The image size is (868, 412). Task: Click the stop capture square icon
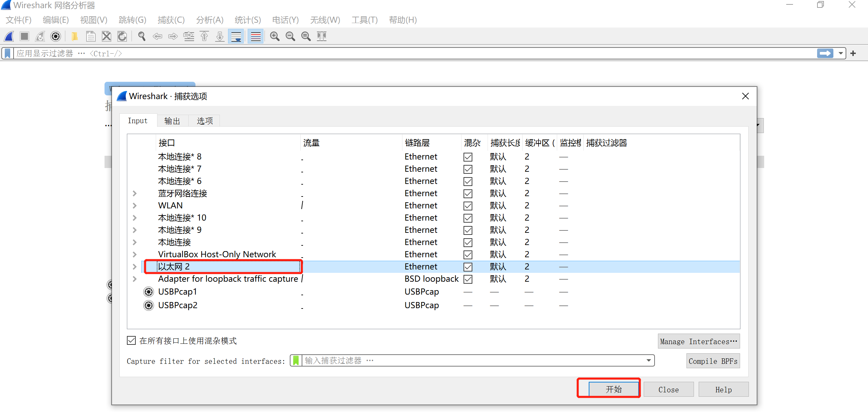point(24,36)
